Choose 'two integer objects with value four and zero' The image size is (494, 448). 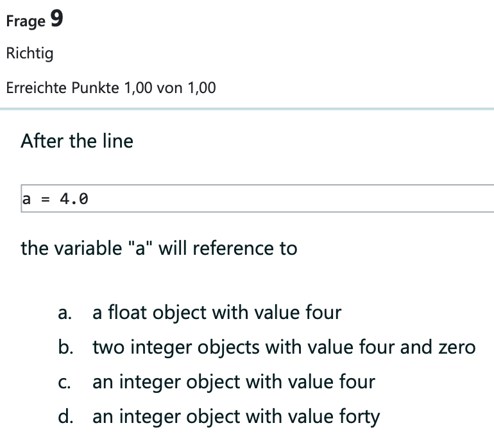tap(284, 348)
